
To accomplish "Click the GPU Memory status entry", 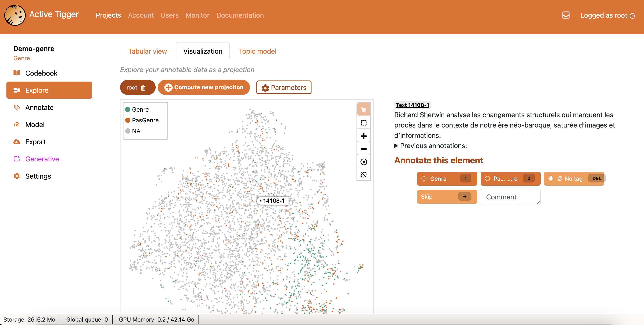I will [x=156, y=319].
